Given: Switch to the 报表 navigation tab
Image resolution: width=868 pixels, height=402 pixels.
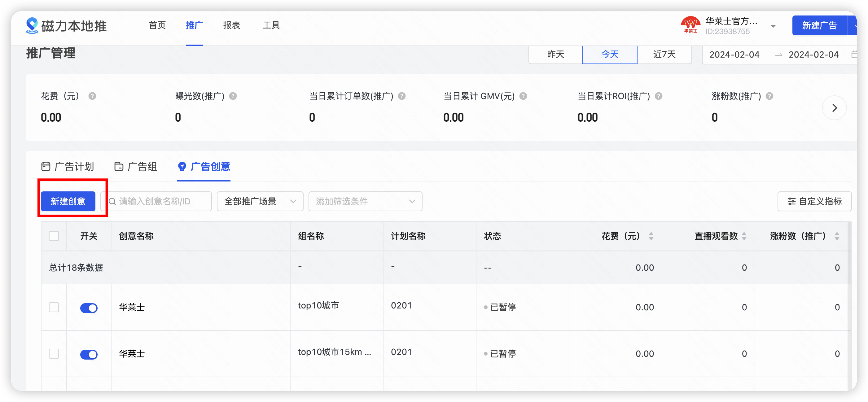Looking at the screenshot, I should (x=231, y=25).
